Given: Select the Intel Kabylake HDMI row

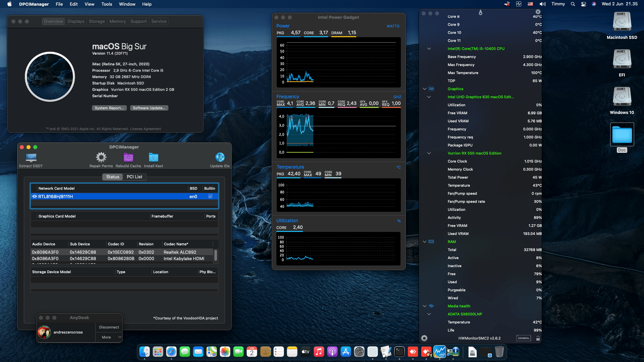Looking at the screenshot, I should pos(122,258).
